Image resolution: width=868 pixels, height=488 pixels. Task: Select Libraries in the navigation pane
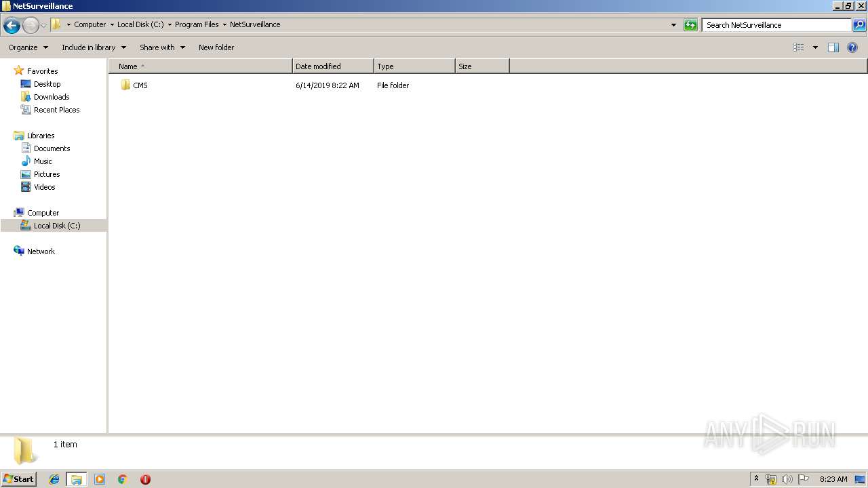(x=34, y=136)
